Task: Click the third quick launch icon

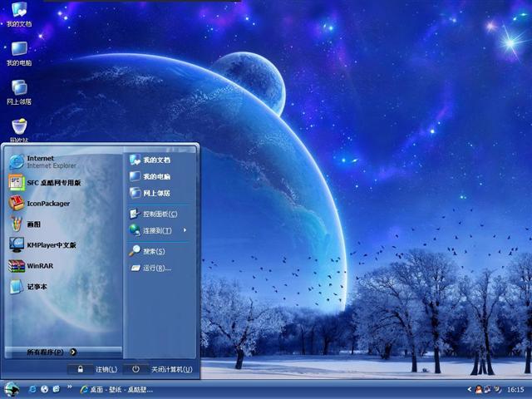Action: 57,389
